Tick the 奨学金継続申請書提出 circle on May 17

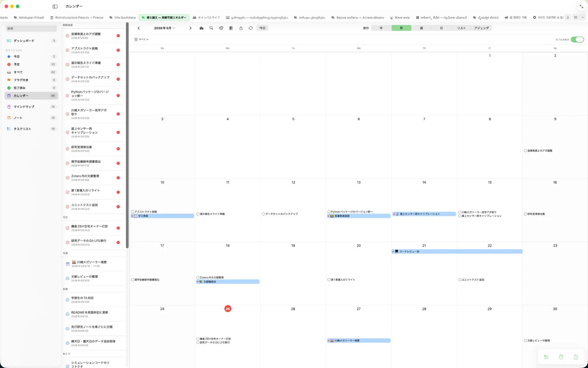133,280
